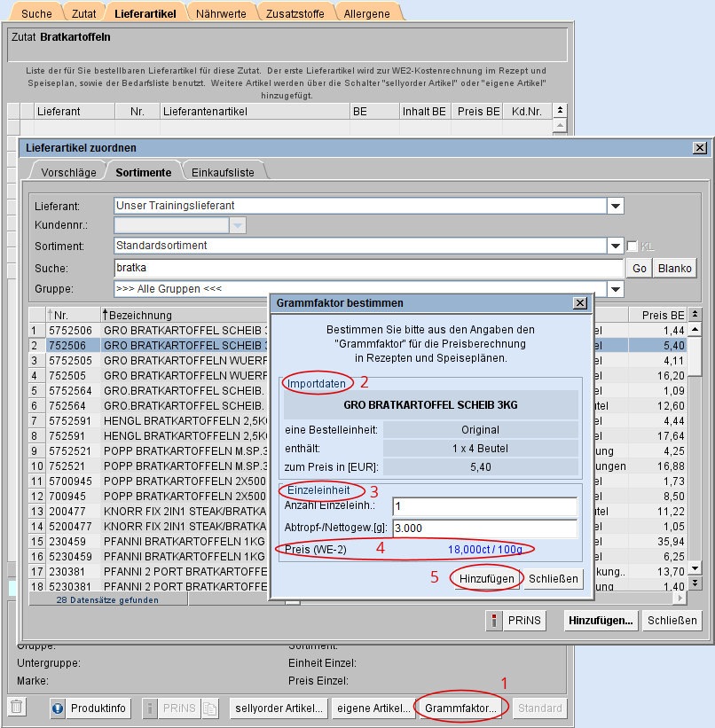Image resolution: width=715 pixels, height=728 pixels.
Task: Toggle the KL checkbox
Action: [632, 247]
